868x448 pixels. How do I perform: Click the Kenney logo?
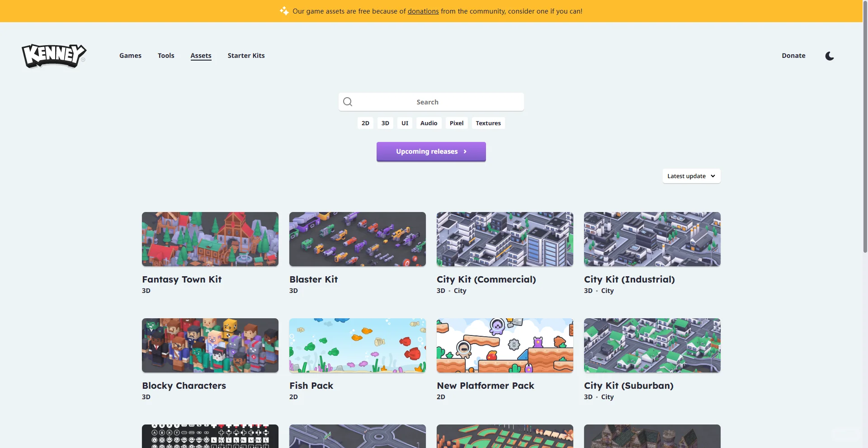pyautogui.click(x=54, y=56)
